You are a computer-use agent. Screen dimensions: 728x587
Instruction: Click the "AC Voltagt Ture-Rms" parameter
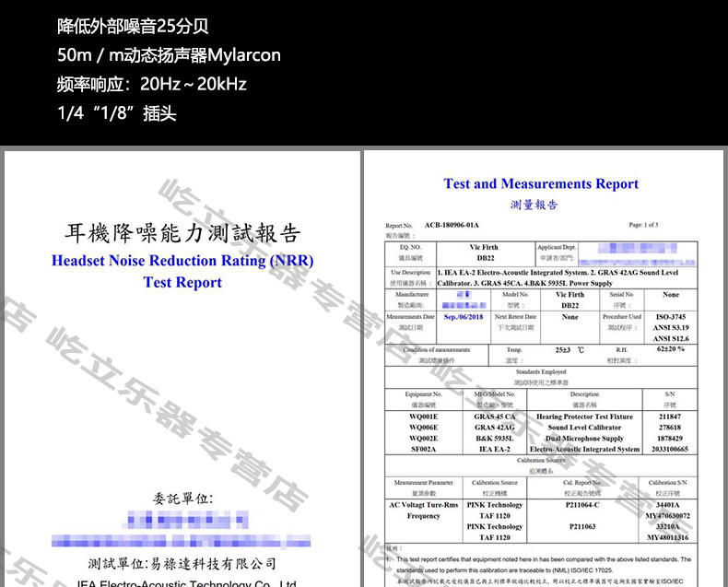[423, 505]
